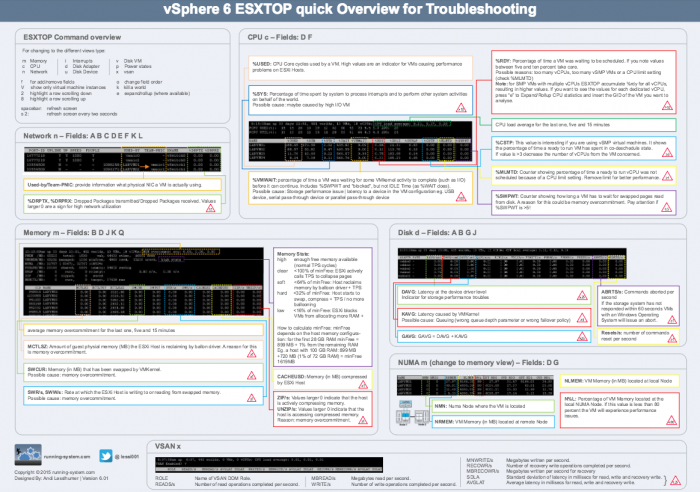
Task: Open the CPU esxtop screenshot thumbnail
Action: pos(360,141)
